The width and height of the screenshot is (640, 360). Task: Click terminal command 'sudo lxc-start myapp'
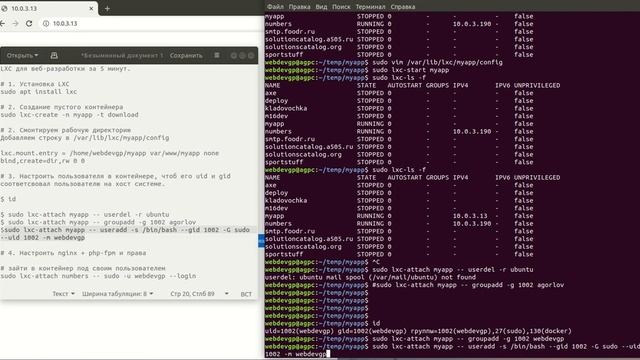(x=411, y=70)
